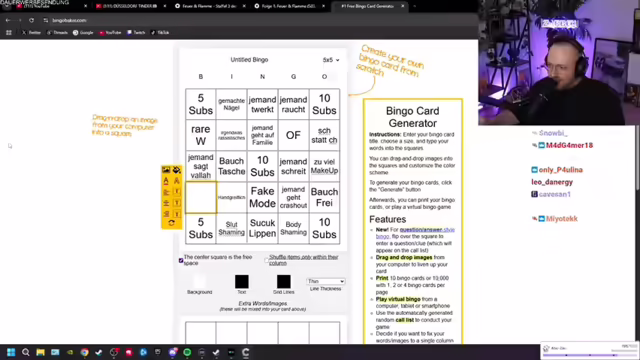Click the flip/refresh icon at yellow toolbar bottom
640x360 pixels.
171,223
